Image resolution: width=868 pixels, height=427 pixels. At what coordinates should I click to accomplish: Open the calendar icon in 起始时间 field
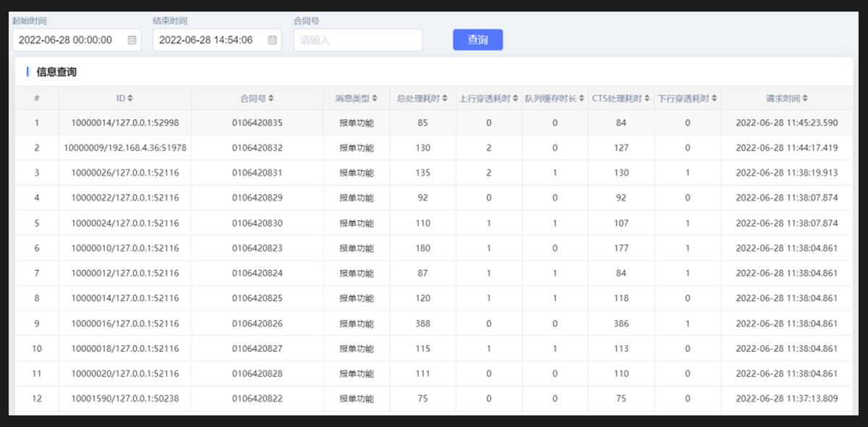coord(132,41)
